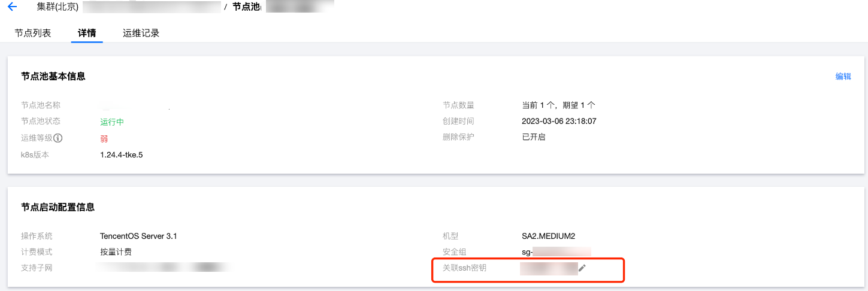Open the sg- security group link
The height and width of the screenshot is (291, 868).
[x=557, y=252]
